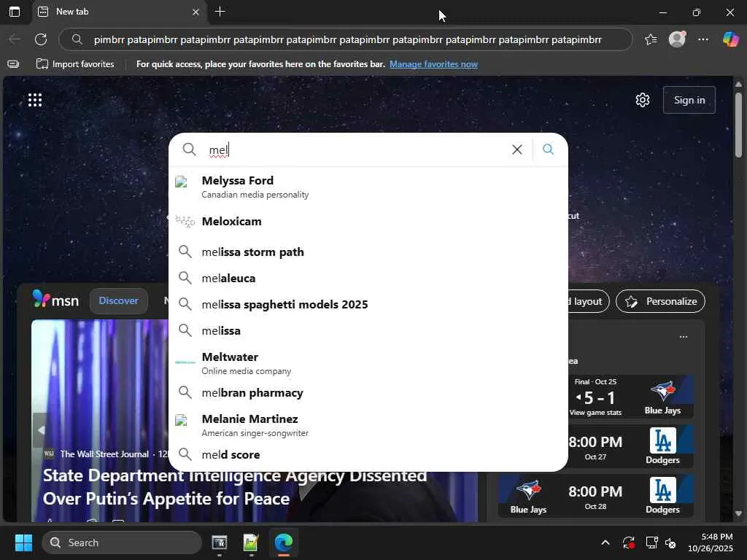Click scrollbar down arrow
This screenshot has height=560, width=747.
tap(738, 513)
